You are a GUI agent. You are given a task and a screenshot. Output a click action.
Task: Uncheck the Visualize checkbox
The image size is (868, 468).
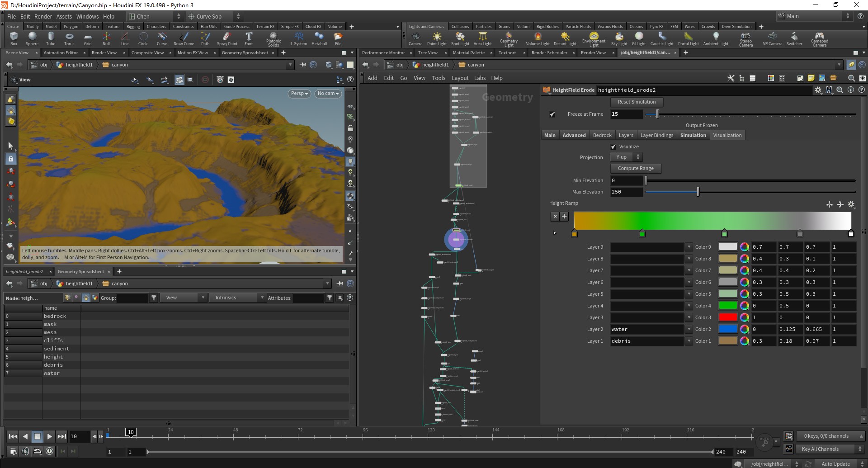(613, 147)
